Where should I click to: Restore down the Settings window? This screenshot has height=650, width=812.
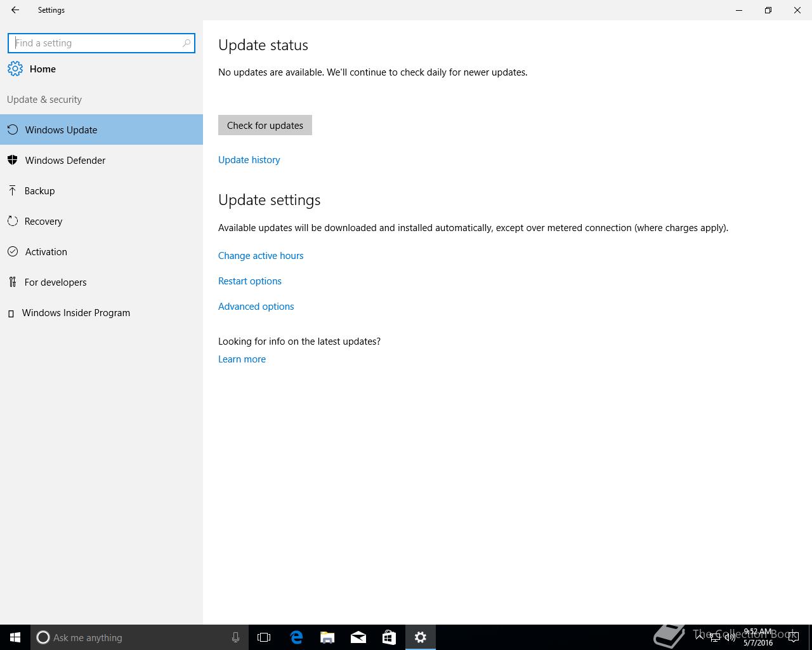[x=768, y=10]
